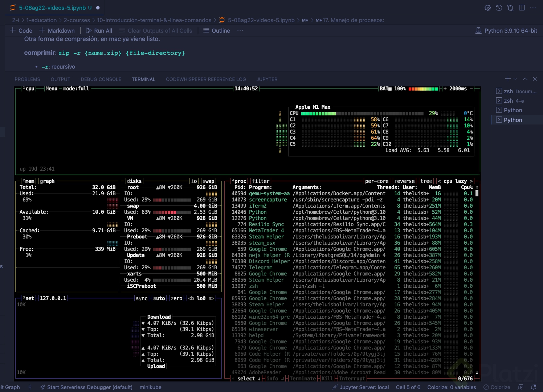This screenshot has width=543, height=392.
Task: Decrease btop update interval with minus
Action: click(471, 89)
